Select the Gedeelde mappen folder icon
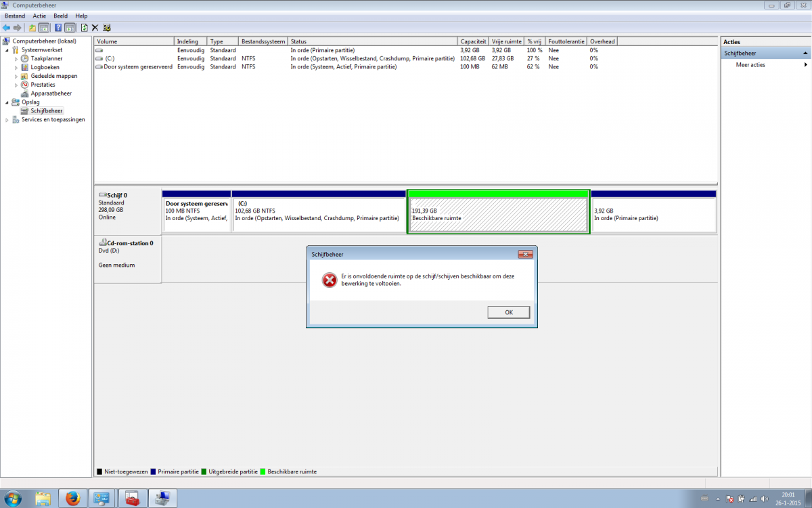The image size is (812, 508). click(x=25, y=76)
